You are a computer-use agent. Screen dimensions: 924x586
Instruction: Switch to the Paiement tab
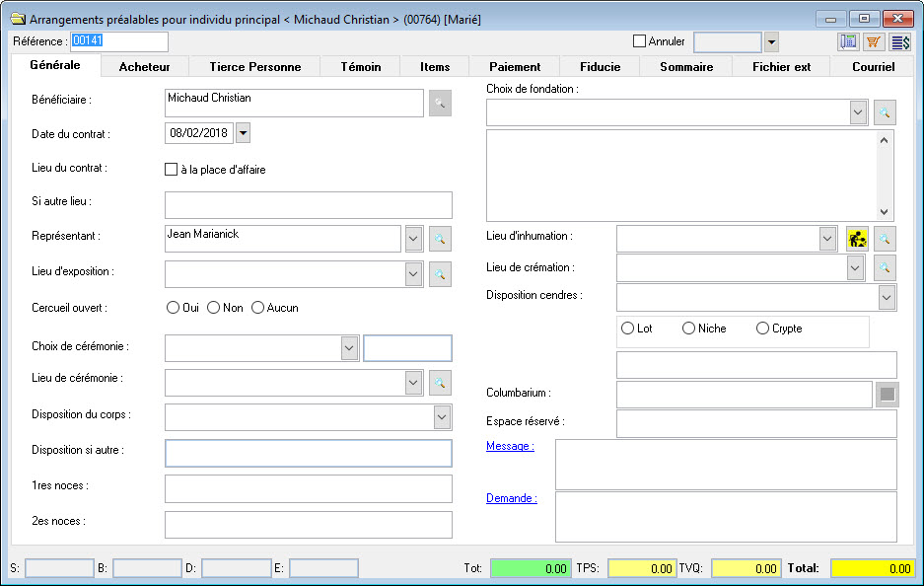click(x=515, y=67)
